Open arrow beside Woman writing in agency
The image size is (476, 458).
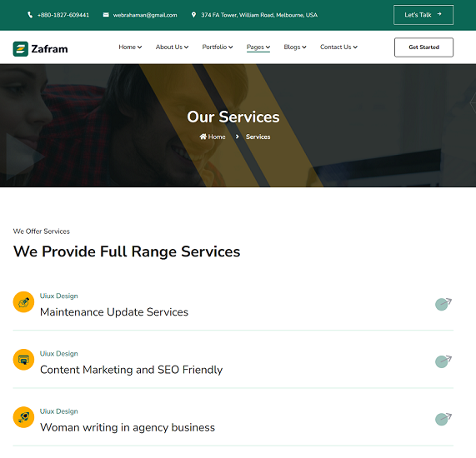pyautogui.click(x=443, y=419)
